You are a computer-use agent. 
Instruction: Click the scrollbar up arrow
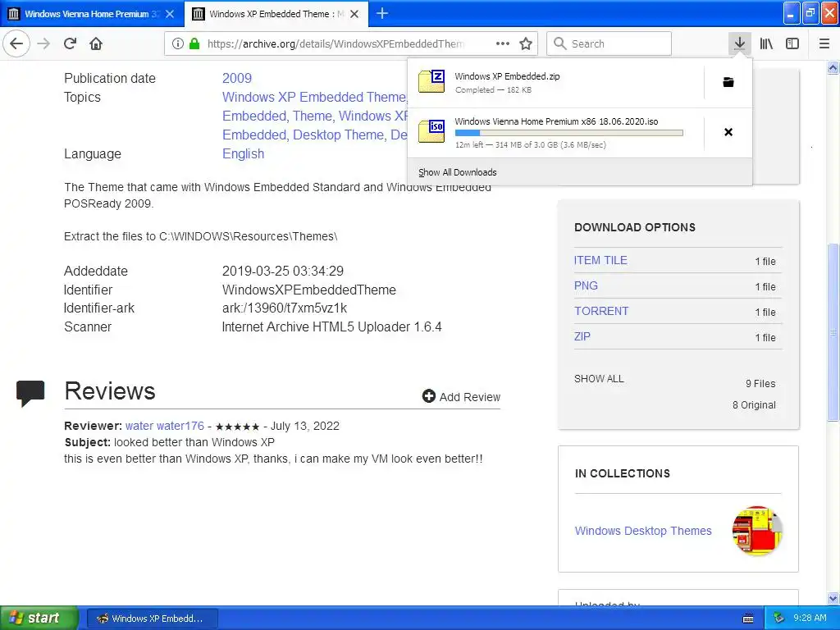(x=833, y=67)
